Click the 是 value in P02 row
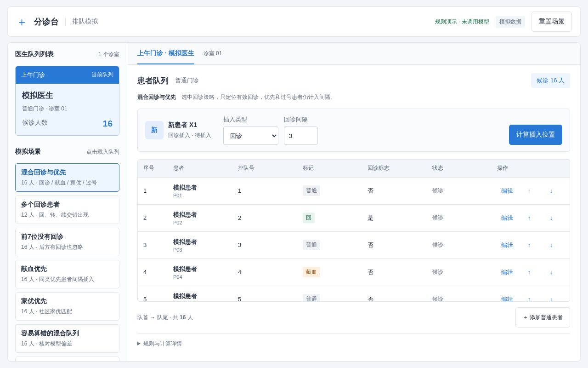This screenshot has width=588, height=368. 370,218
